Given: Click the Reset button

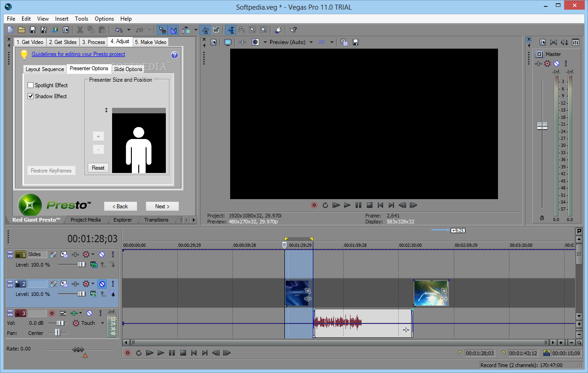Looking at the screenshot, I should pos(98,168).
